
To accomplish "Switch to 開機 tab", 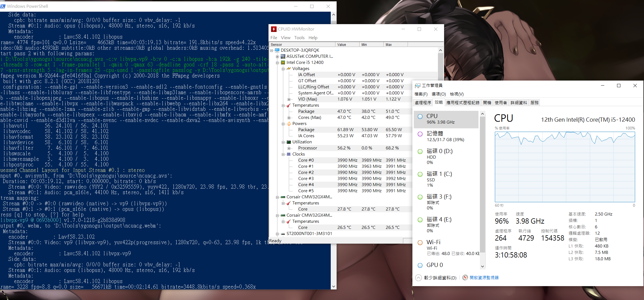I will (487, 102).
